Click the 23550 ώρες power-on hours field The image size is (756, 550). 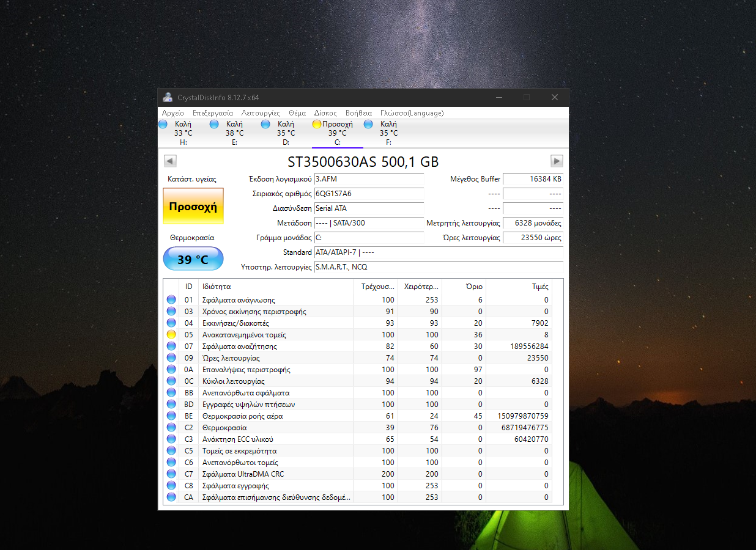tap(533, 238)
